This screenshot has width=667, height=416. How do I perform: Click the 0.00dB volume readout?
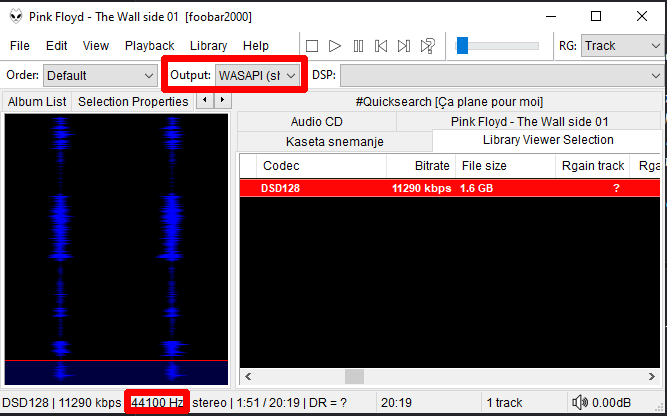pyautogui.click(x=611, y=402)
